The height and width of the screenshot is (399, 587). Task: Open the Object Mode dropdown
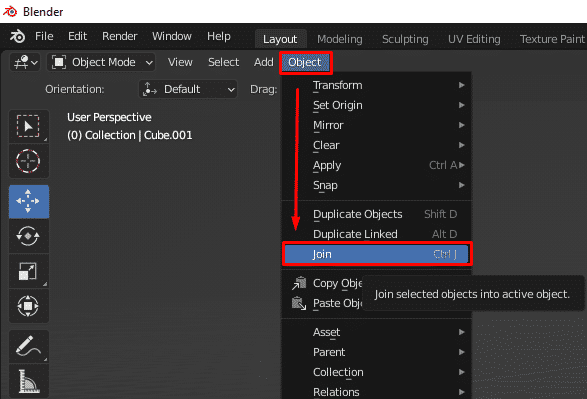tap(102, 62)
